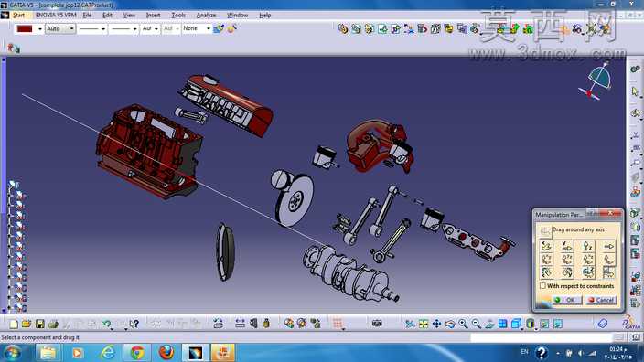Viewport: 644px width, 362px height.
Task: Click the Undo arrow icon
Action: click(106, 324)
